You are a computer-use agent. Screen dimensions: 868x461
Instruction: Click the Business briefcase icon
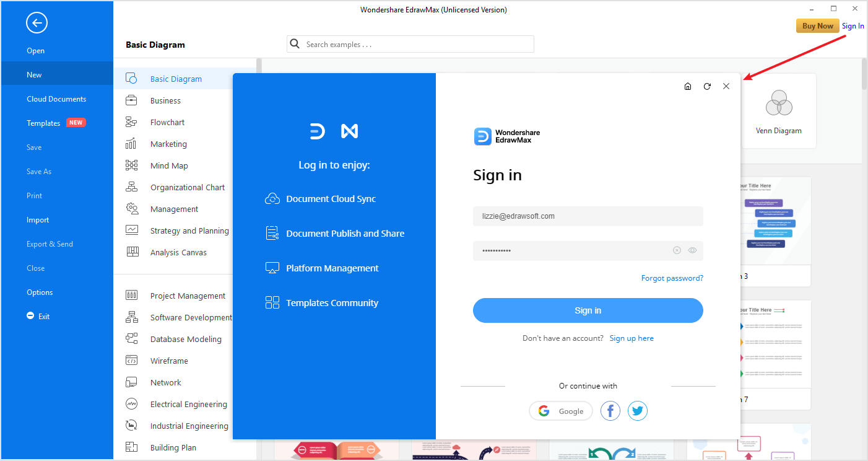click(x=131, y=100)
